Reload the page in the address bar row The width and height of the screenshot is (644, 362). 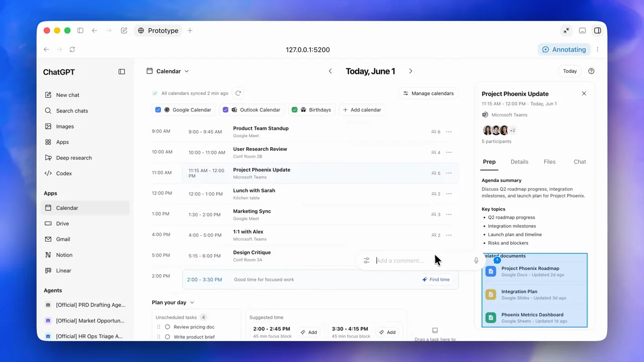coord(72,49)
